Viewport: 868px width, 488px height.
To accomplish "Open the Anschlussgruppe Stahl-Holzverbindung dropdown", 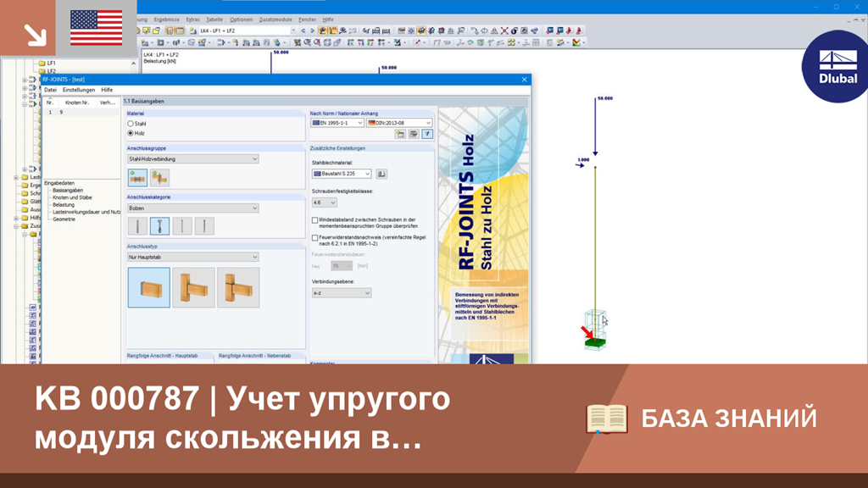I will 192,159.
